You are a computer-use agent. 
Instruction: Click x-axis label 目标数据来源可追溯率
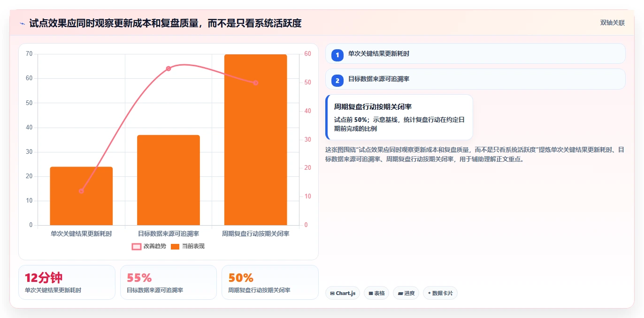(x=169, y=233)
